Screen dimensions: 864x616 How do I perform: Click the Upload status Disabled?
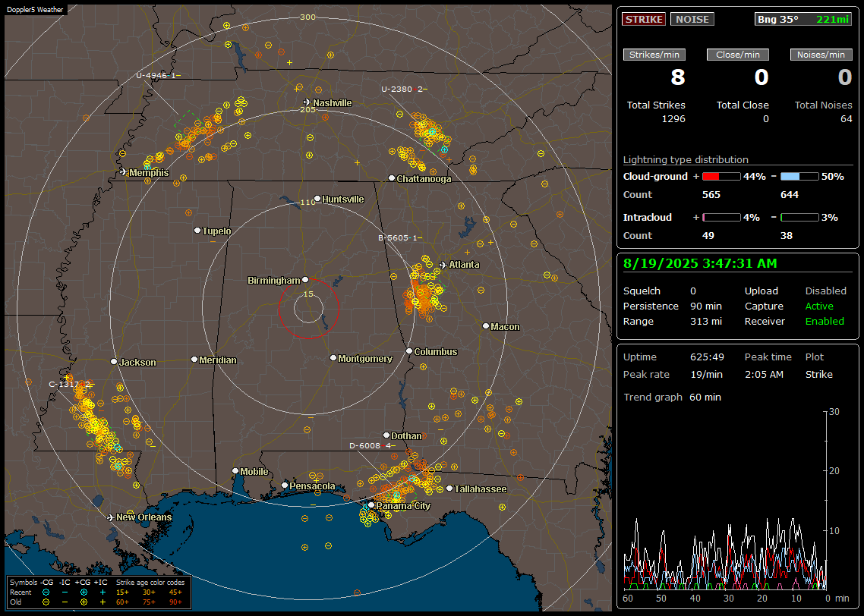[x=825, y=291]
